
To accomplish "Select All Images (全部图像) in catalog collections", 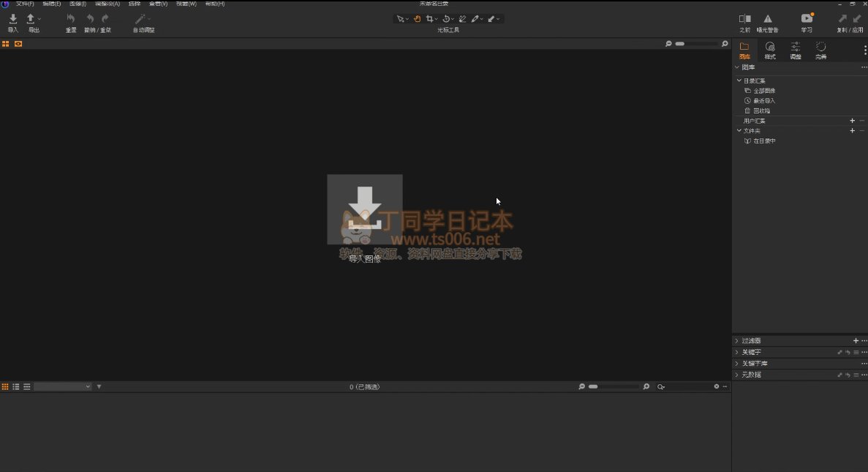I will (764, 91).
